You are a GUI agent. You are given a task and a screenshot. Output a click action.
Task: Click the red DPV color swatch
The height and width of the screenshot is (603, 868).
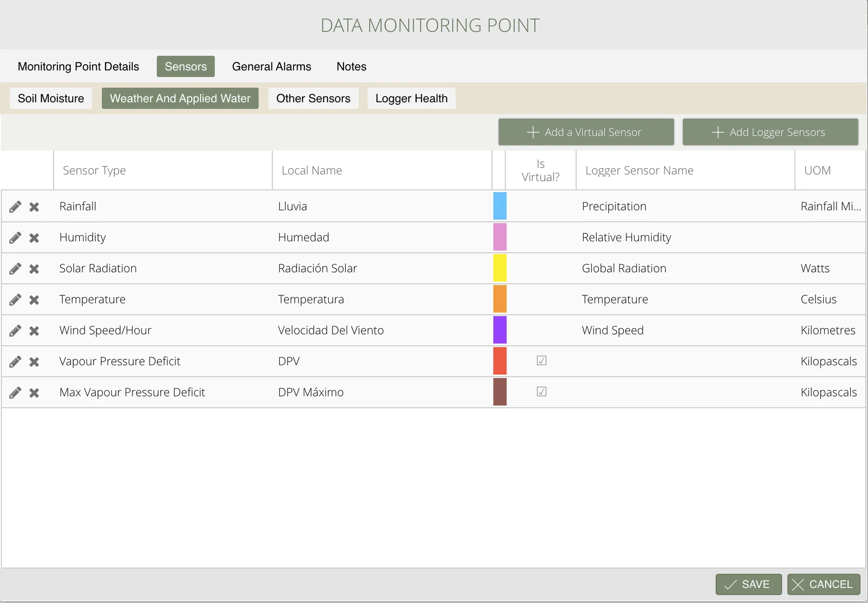pos(500,361)
